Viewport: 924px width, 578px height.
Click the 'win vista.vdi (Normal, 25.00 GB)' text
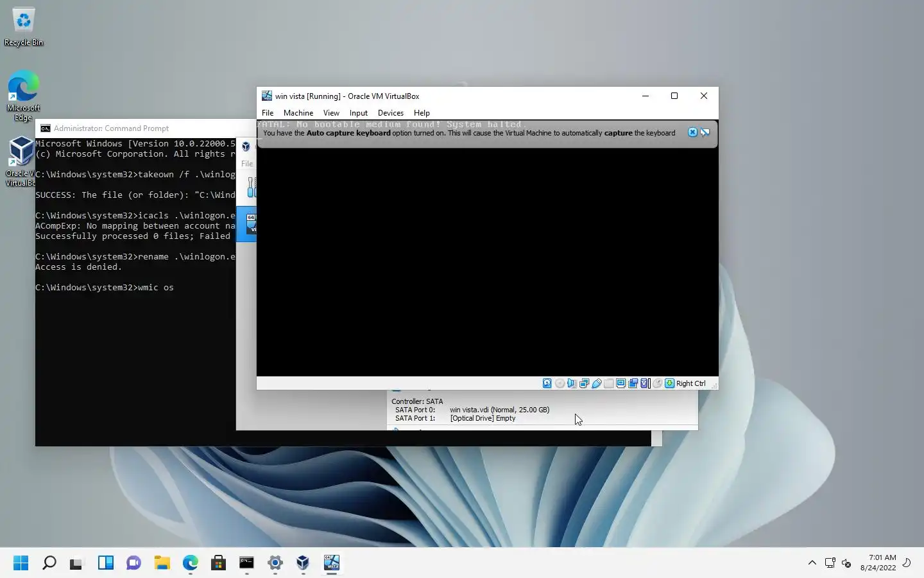499,410
